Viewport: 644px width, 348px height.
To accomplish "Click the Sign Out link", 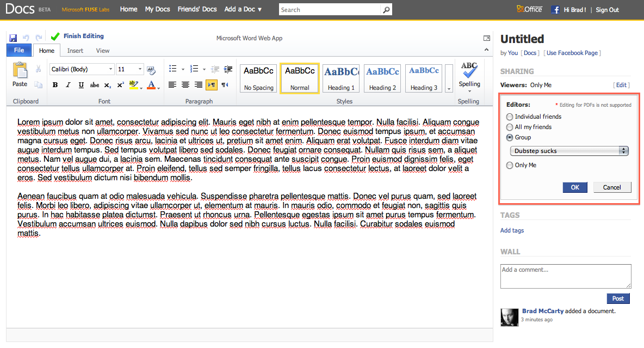I will 607,10.
